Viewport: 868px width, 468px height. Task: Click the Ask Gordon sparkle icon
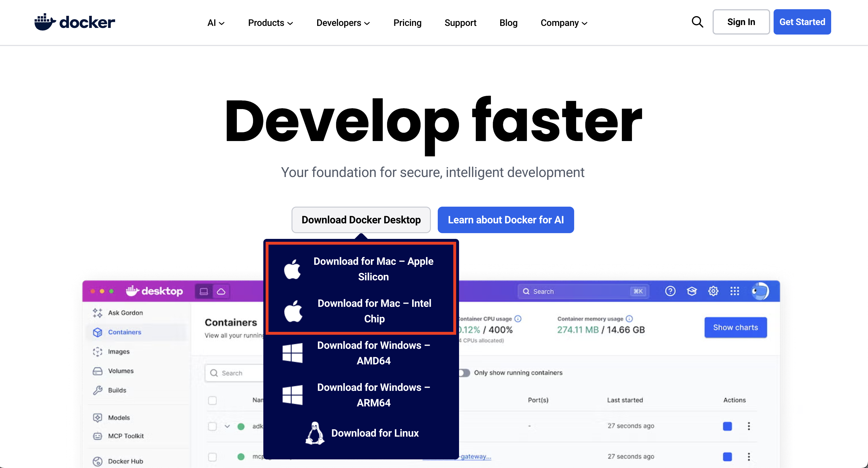coord(97,313)
